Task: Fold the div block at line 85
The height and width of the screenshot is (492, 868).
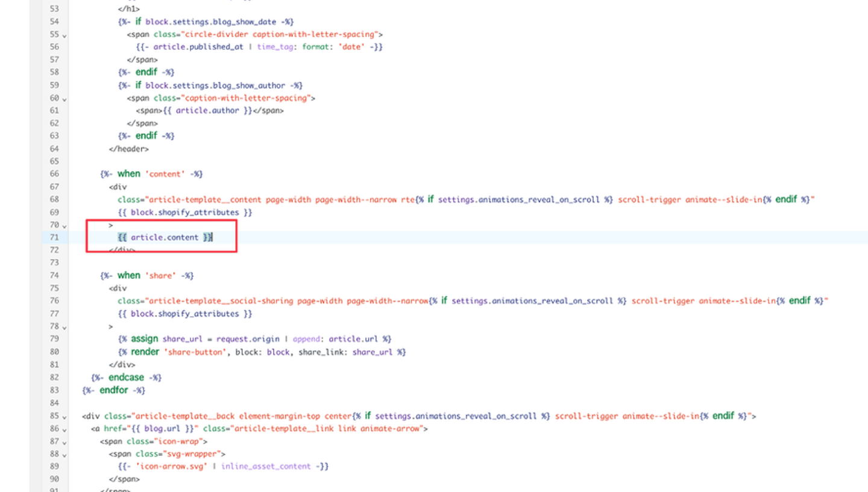Action: (64, 417)
